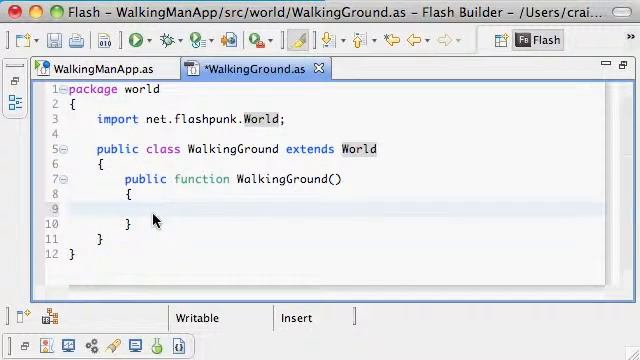This screenshot has width=640, height=360.
Task: Open the External Tools dropdown arrow
Action: 270,40
